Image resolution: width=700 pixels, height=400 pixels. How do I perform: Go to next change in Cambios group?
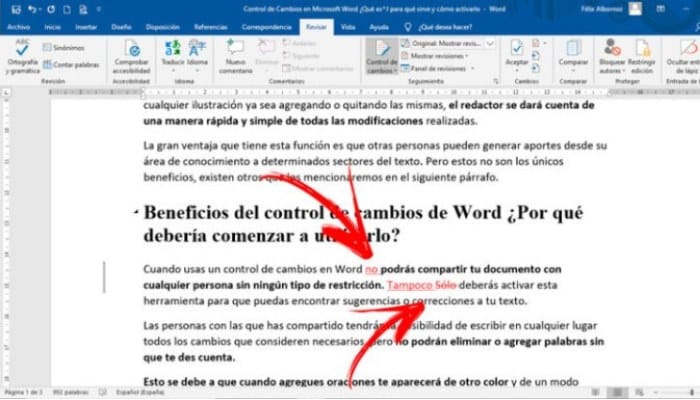[x=536, y=68]
